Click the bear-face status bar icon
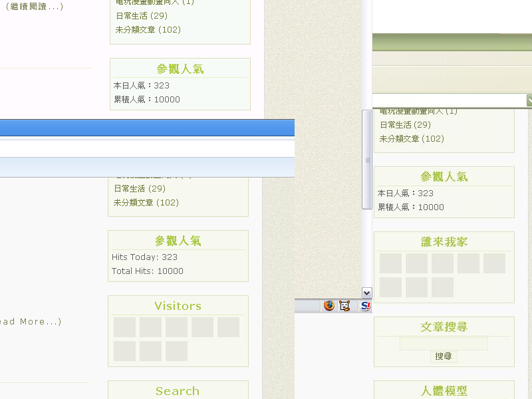Viewport: 532px width, 399px height. 344,306
